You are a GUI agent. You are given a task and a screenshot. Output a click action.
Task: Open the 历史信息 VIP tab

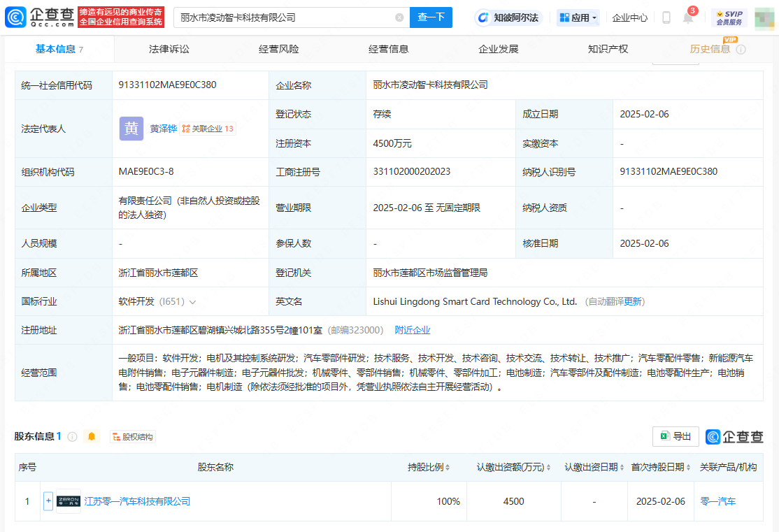coord(710,49)
